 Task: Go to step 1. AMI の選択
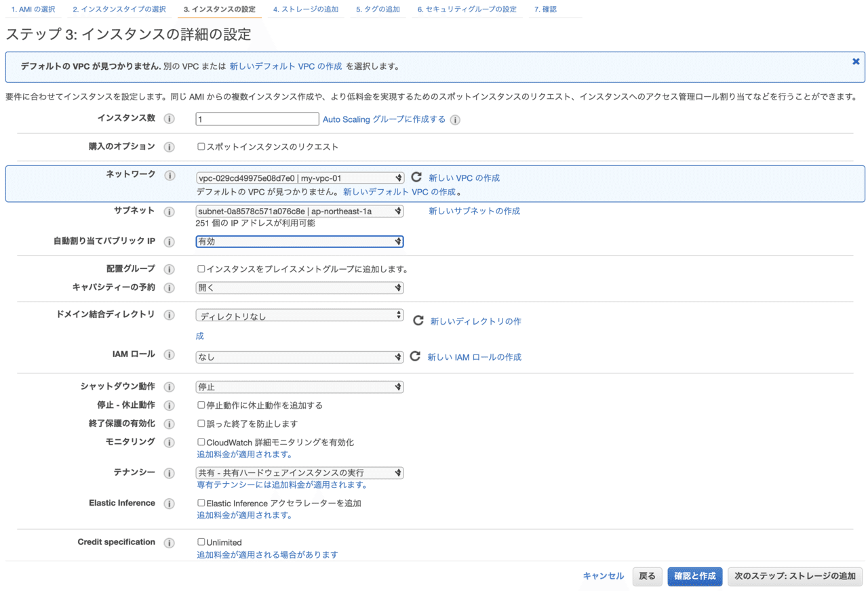33,9
